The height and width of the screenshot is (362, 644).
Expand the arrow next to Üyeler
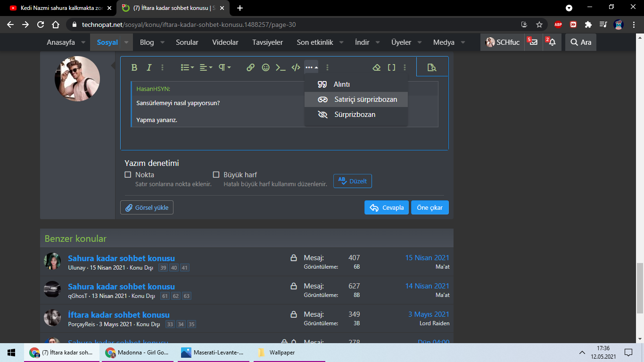click(420, 42)
